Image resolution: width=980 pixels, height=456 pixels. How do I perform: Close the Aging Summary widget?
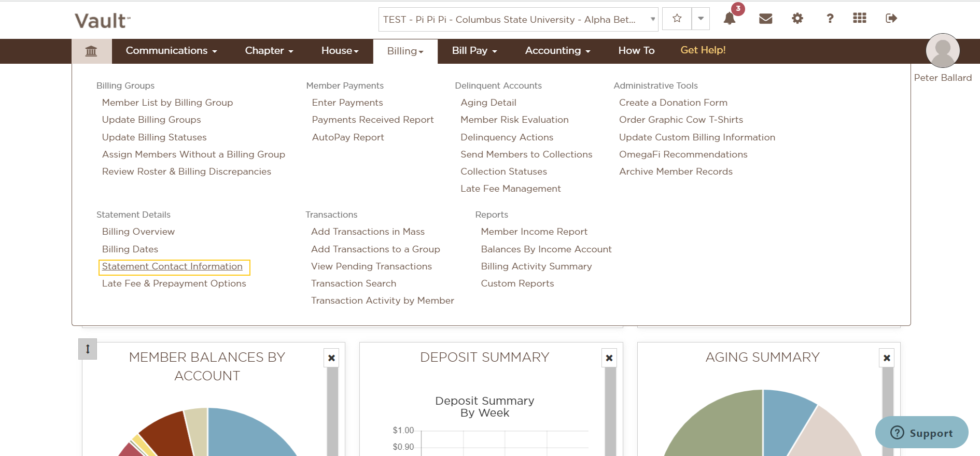887,358
